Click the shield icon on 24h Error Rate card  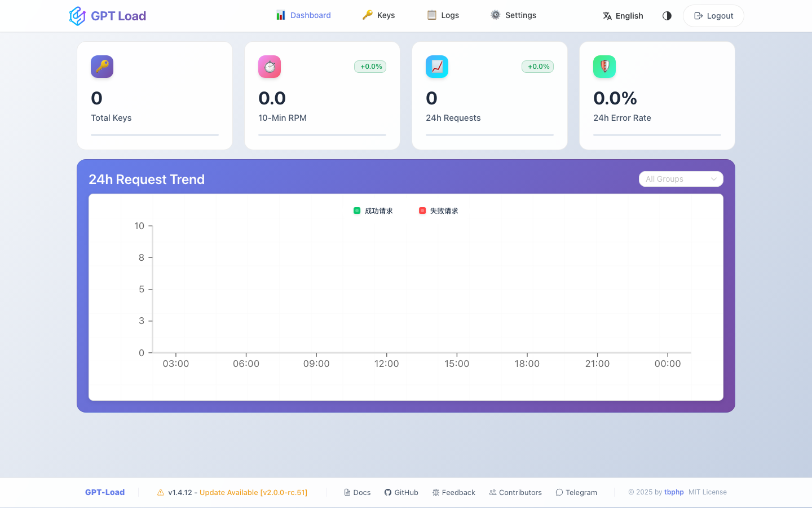[604, 67]
